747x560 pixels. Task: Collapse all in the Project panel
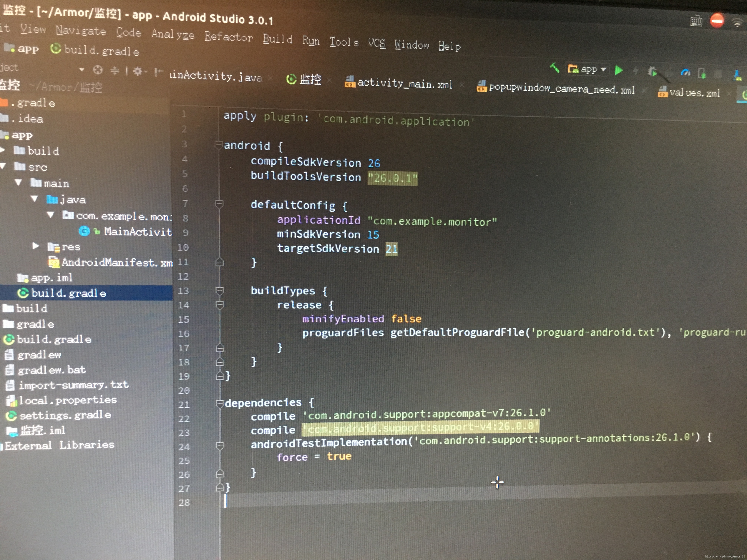115,71
